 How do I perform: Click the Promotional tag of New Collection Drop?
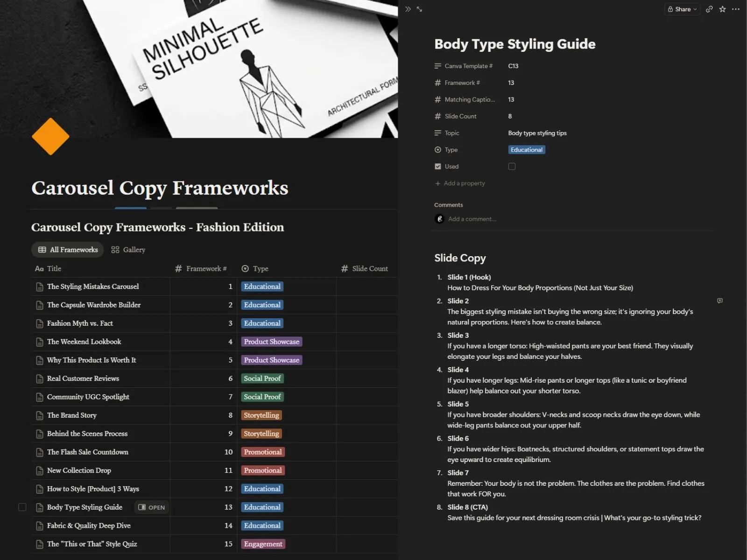pos(263,470)
